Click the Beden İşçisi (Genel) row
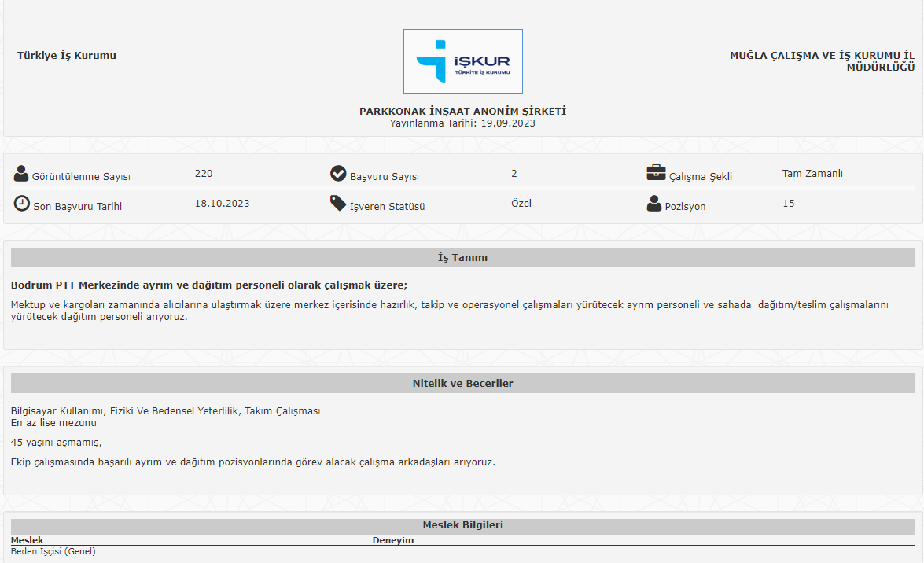Screen dimensions: 924x563 [x=53, y=551]
